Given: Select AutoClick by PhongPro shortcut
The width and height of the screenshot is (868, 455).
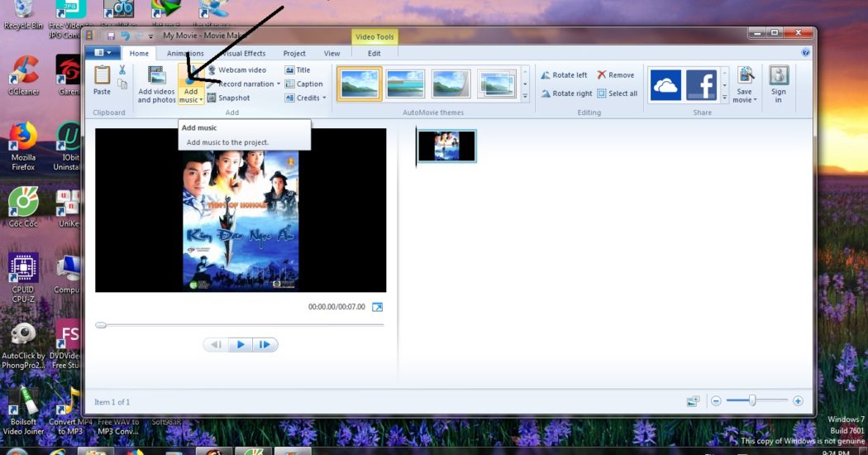Looking at the screenshot, I should pos(23,346).
